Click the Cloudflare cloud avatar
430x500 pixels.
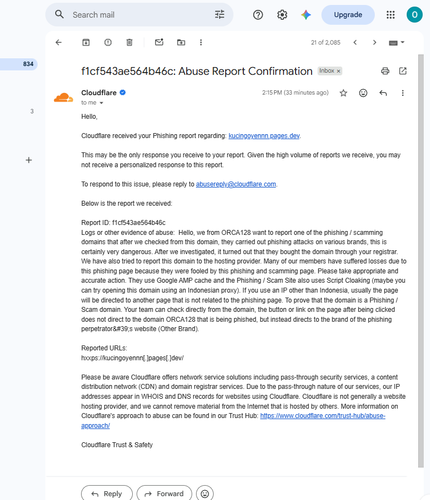pos(63,98)
